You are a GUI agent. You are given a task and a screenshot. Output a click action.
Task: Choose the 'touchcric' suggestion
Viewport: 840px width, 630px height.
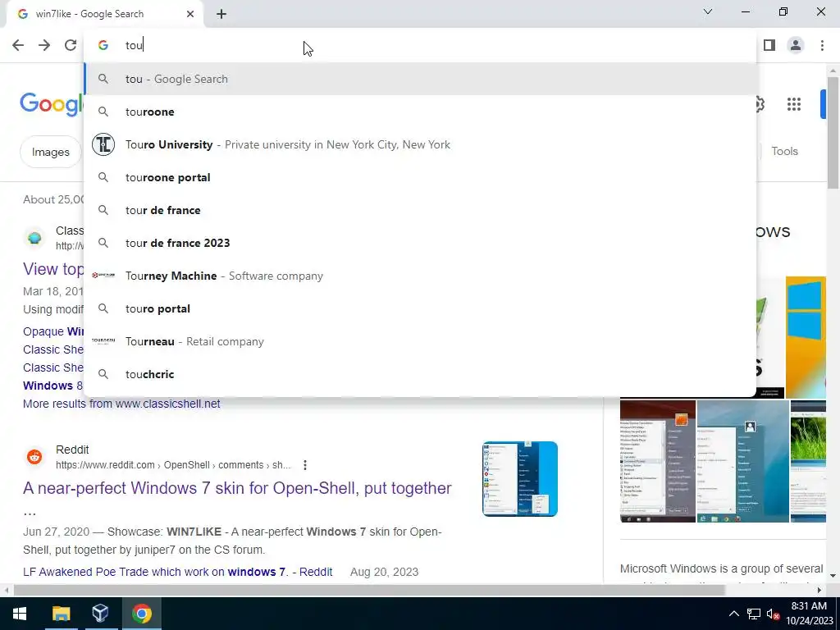[x=420, y=374]
